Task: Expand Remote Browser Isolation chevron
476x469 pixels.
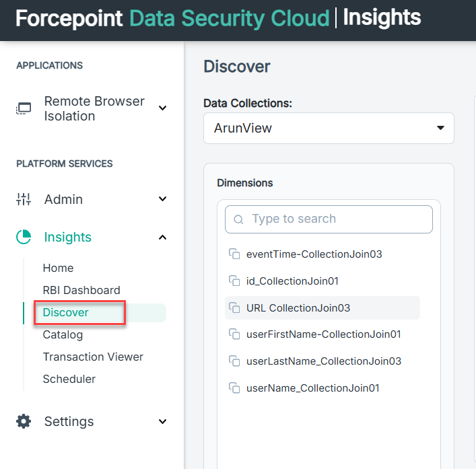Action: [163, 108]
